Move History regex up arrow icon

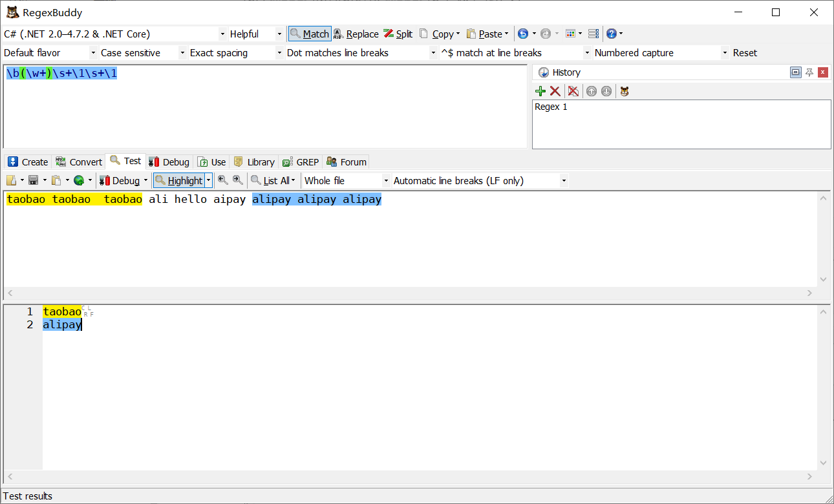tap(592, 91)
